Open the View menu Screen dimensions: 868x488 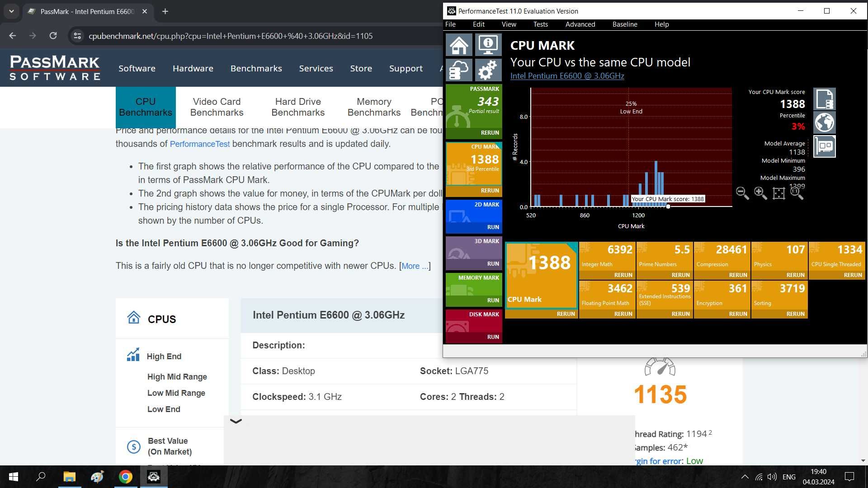(x=509, y=24)
